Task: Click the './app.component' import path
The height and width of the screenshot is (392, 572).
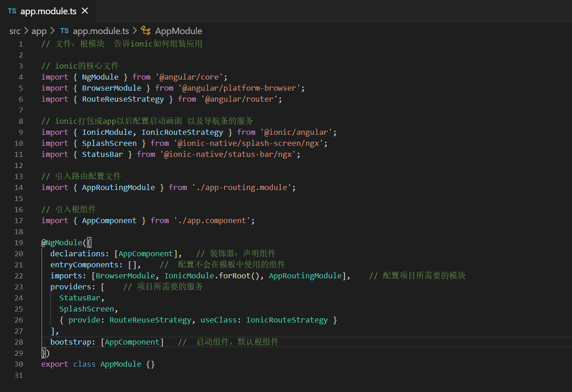Action: [x=212, y=220]
